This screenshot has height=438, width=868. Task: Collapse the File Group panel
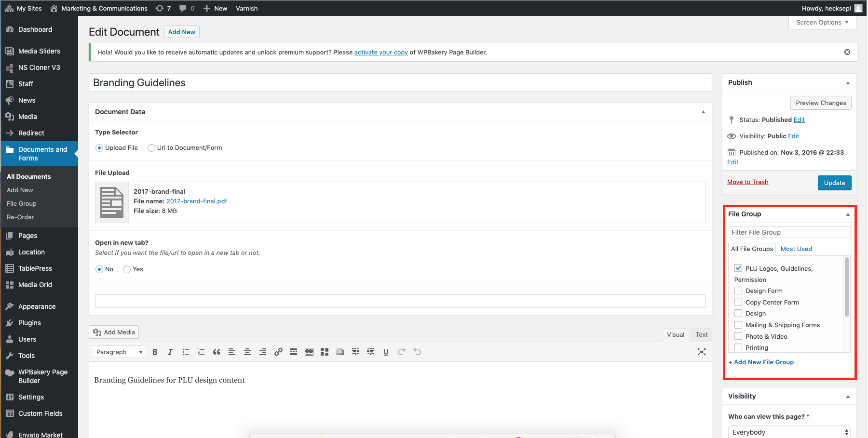(x=848, y=214)
